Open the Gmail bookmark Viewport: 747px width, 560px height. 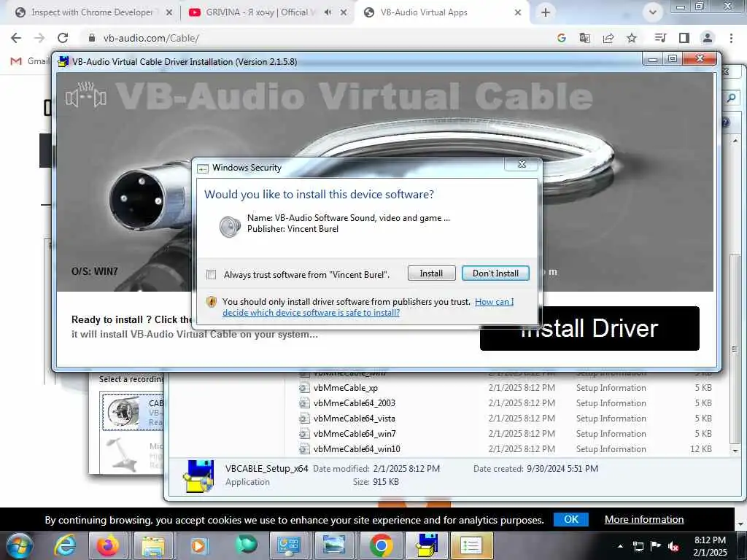[x=29, y=61]
